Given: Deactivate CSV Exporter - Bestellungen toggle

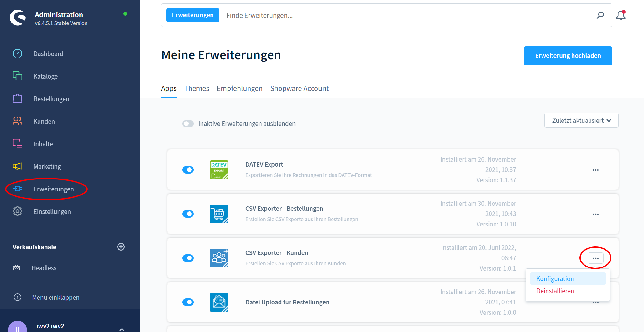Looking at the screenshot, I should click(188, 214).
